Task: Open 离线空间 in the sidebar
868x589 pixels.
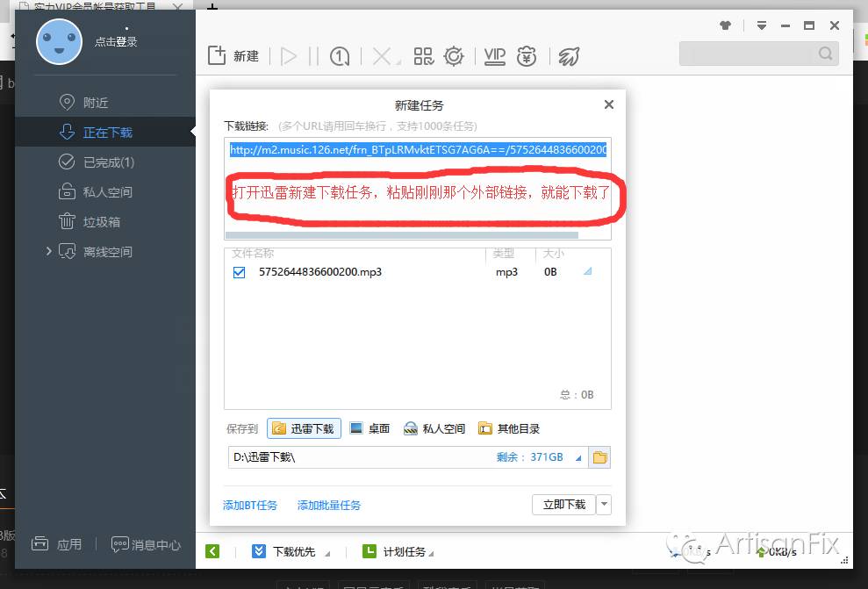Action: [96, 252]
